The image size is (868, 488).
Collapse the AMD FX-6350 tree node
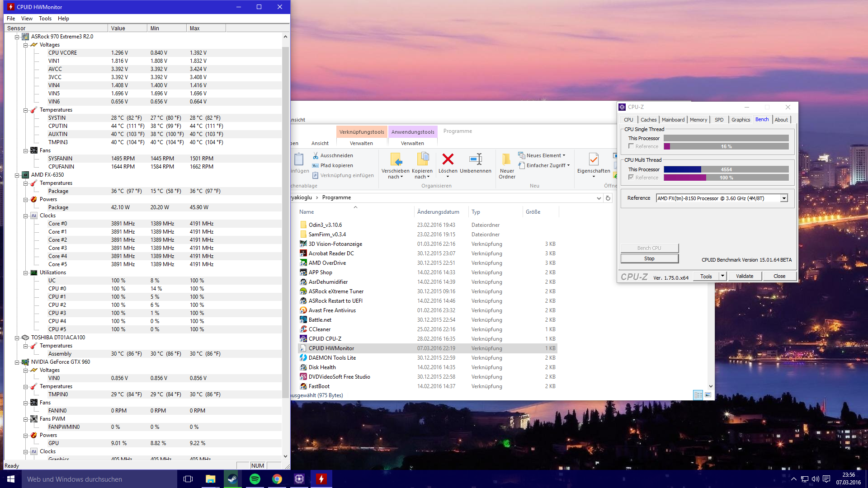point(17,175)
